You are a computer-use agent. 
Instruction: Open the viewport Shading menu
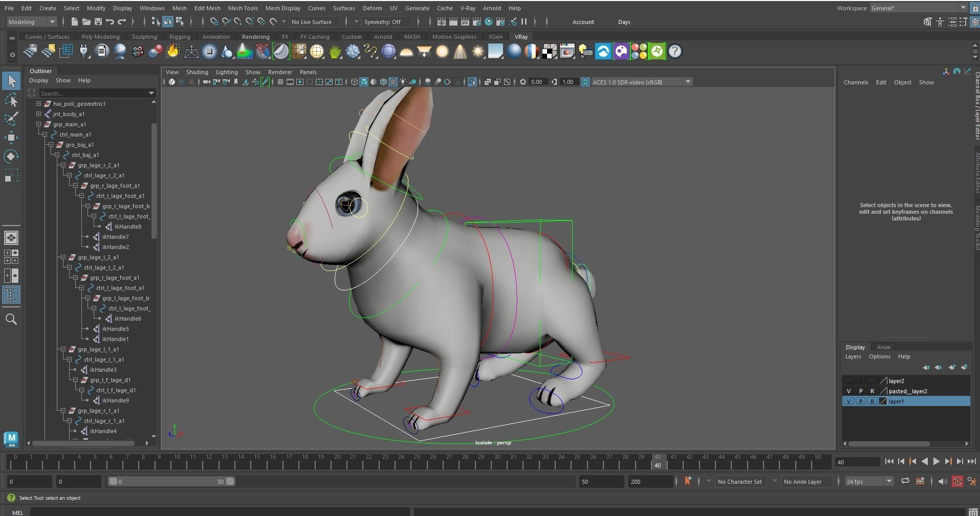[x=197, y=72]
